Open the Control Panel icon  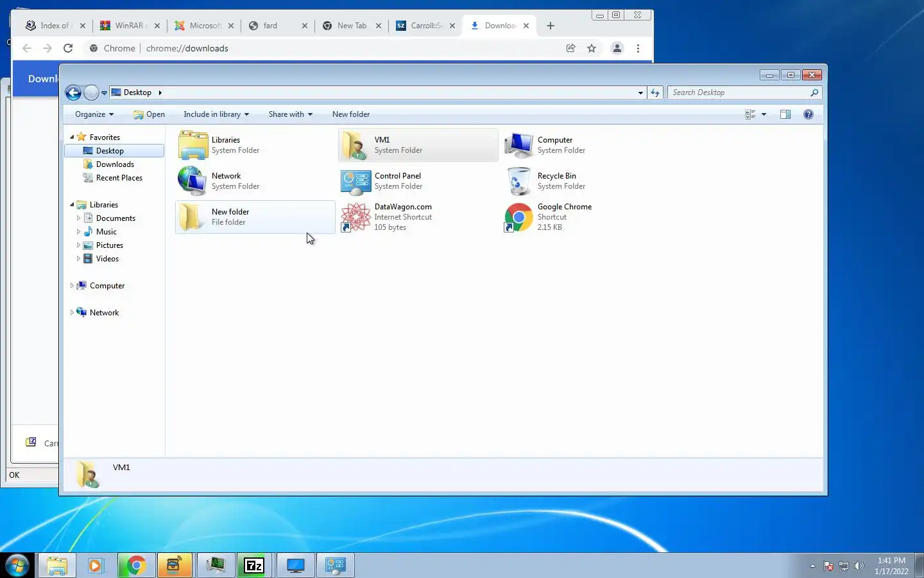[x=355, y=181]
